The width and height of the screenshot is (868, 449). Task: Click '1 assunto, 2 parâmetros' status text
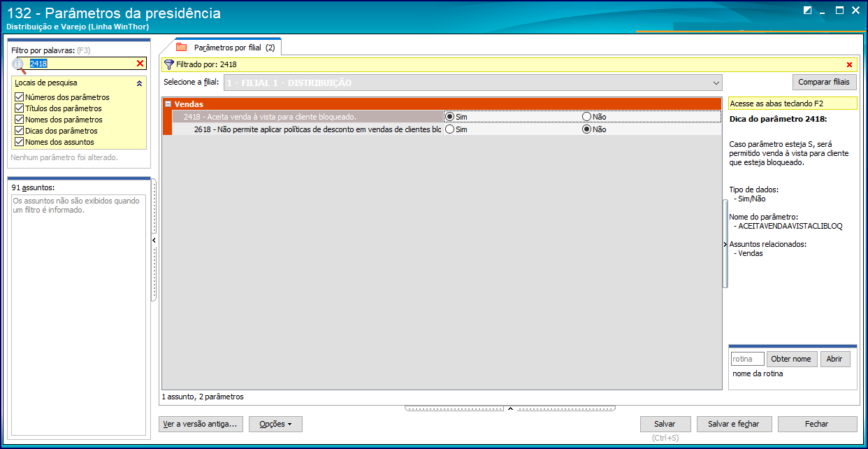(203, 397)
